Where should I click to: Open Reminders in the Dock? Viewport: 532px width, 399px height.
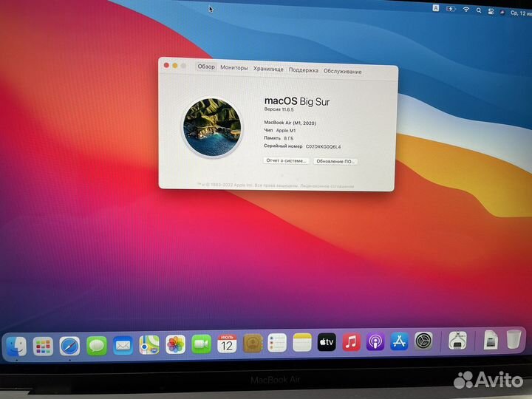point(277,343)
